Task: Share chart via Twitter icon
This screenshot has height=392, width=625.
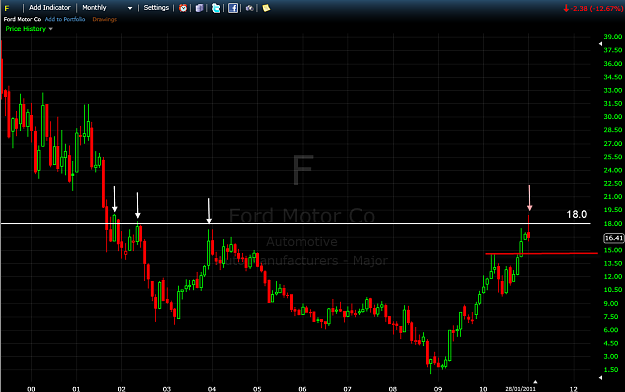Action: [216, 8]
